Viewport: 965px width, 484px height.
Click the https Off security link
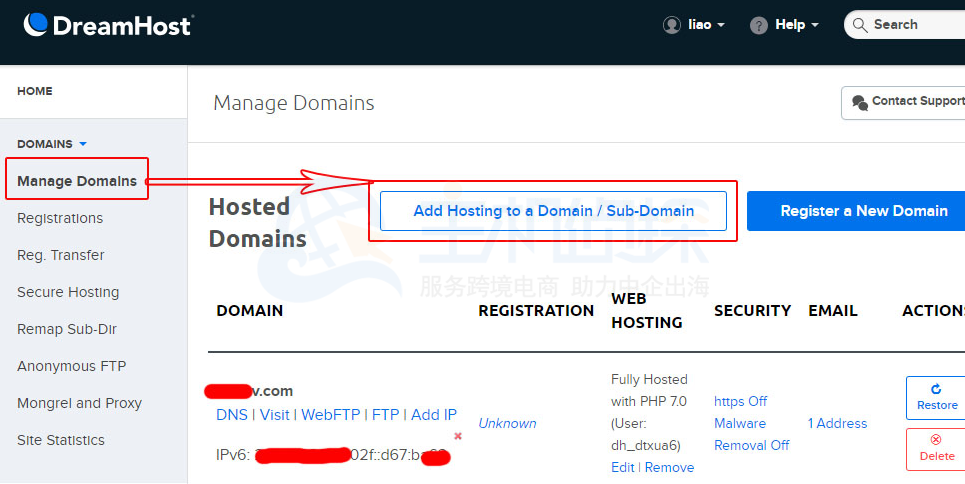(740, 401)
